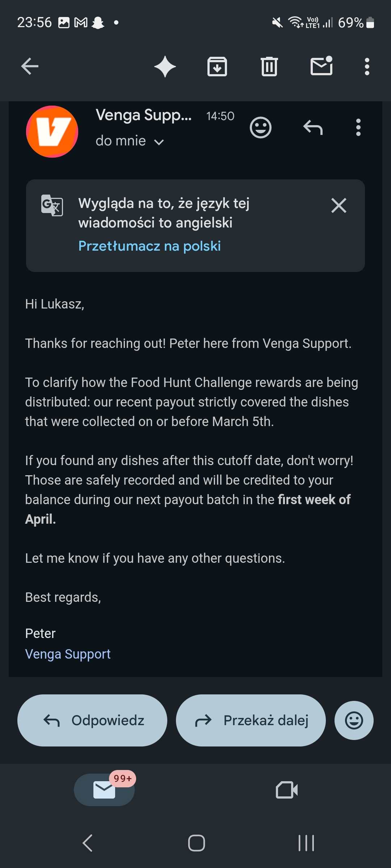Dismiss the translation suggestion banner
This screenshot has width=391, height=868.
coord(339,205)
